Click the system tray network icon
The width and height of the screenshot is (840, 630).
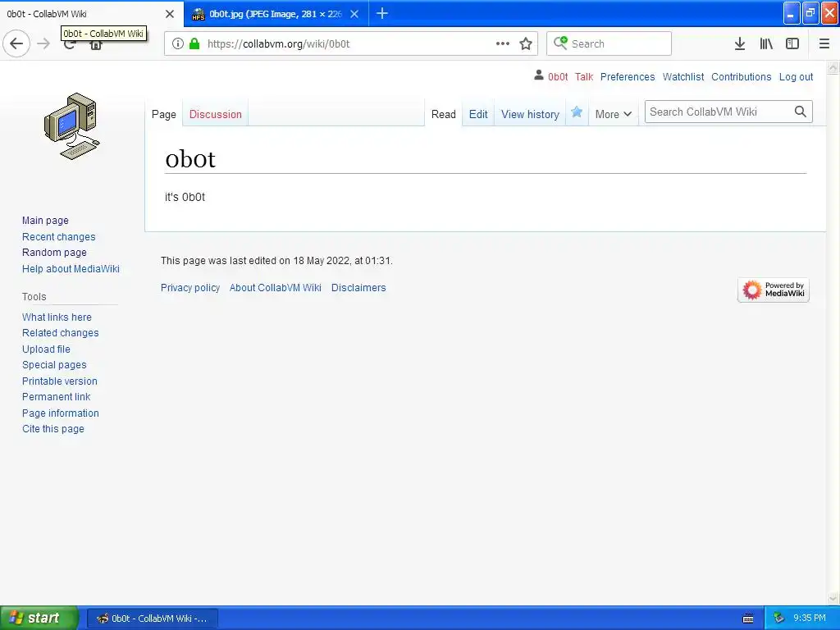pos(779,618)
